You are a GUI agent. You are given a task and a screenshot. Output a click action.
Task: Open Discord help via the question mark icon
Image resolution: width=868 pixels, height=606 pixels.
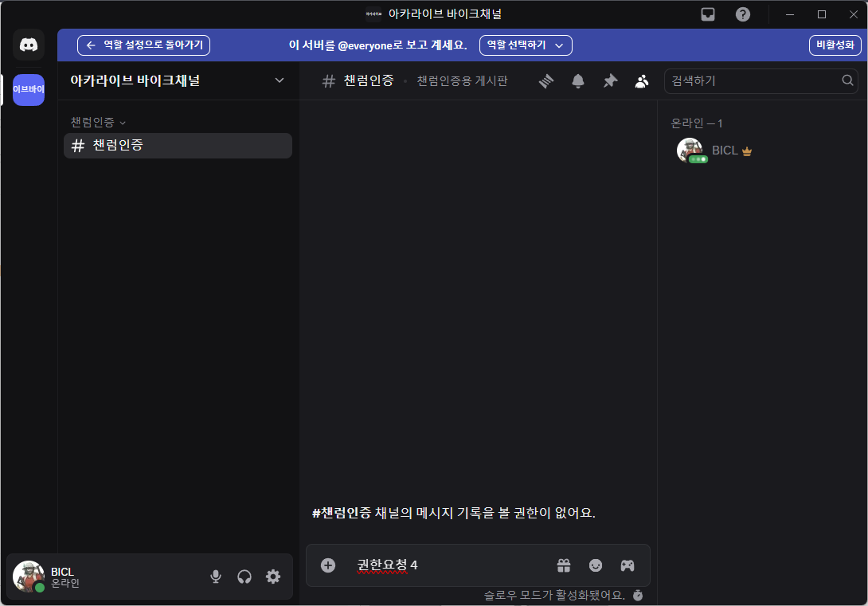coord(742,14)
